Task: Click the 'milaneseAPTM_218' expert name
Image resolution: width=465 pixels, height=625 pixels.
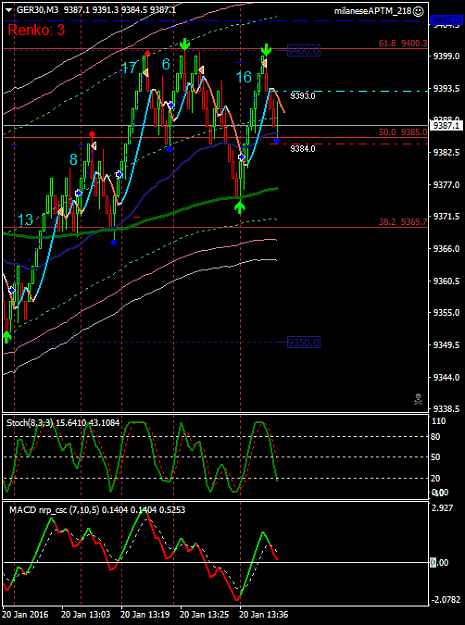Action: pyautogui.click(x=372, y=11)
